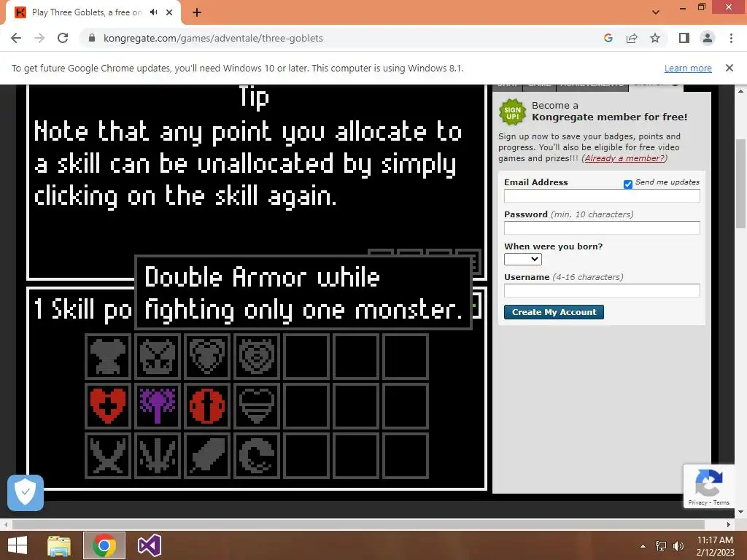
Task: Open Windows Start menu
Action: (x=18, y=545)
